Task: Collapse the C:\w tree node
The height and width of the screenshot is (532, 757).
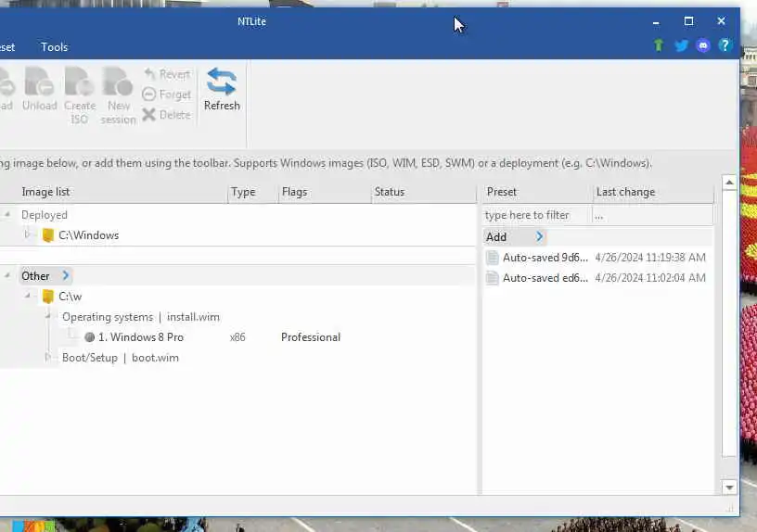Action: pos(28,296)
